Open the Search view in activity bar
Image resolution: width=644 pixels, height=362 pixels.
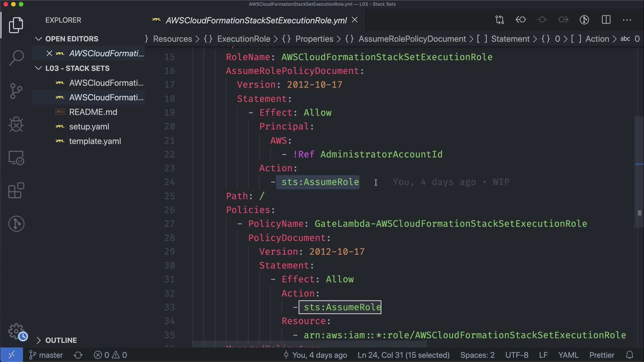[16, 58]
